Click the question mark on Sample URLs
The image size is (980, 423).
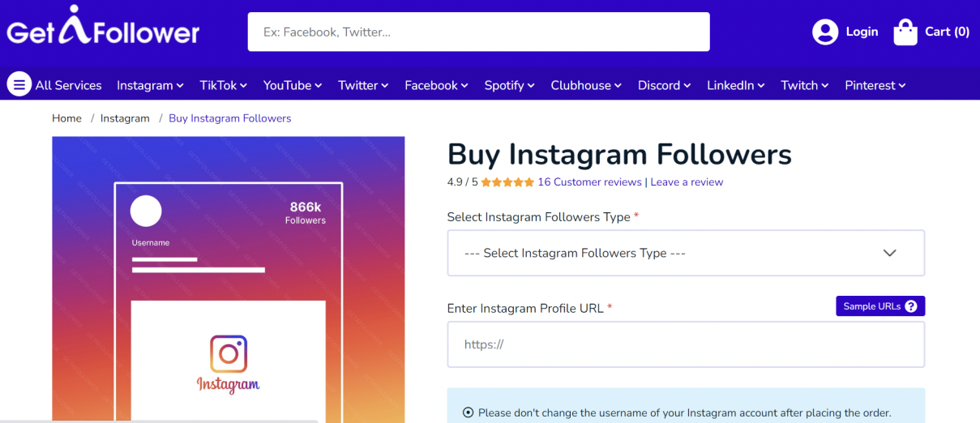[911, 306]
